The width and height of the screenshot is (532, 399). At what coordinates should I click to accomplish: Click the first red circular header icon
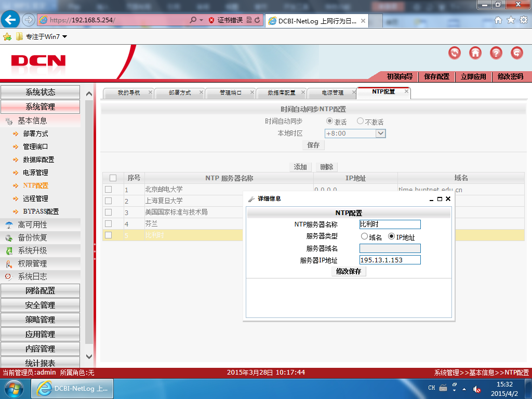point(454,53)
